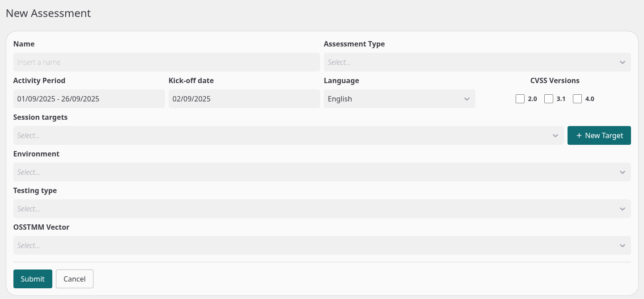Screen dimensions: 644x299
Task: Open the Assessment Type select field
Action: point(470,63)
